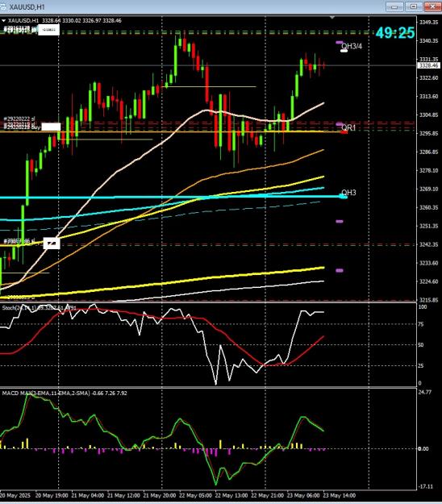Screen dimensions: 442x504
Task: Restore down the XAUUSD,H1 chart window
Action: (414, 6)
